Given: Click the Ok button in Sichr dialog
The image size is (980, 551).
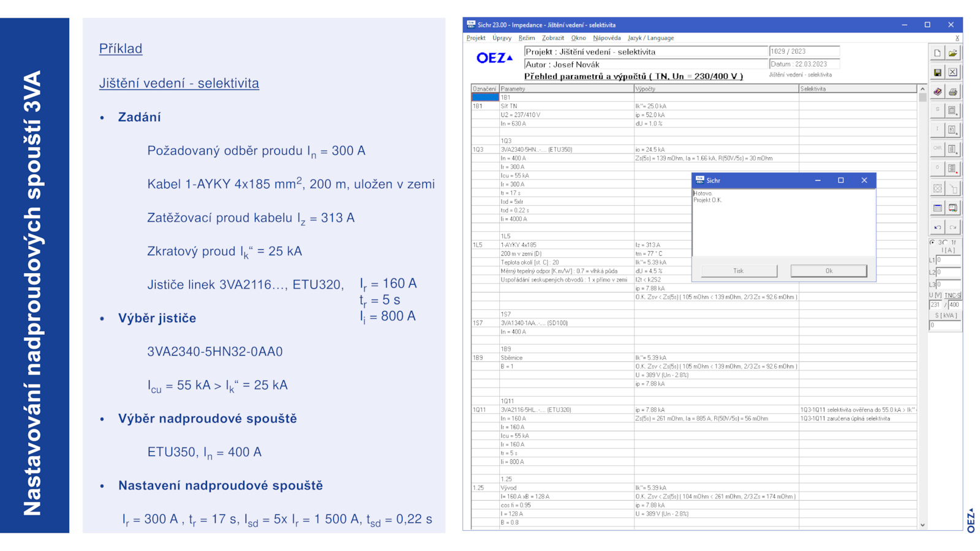Looking at the screenshot, I should click(x=829, y=271).
